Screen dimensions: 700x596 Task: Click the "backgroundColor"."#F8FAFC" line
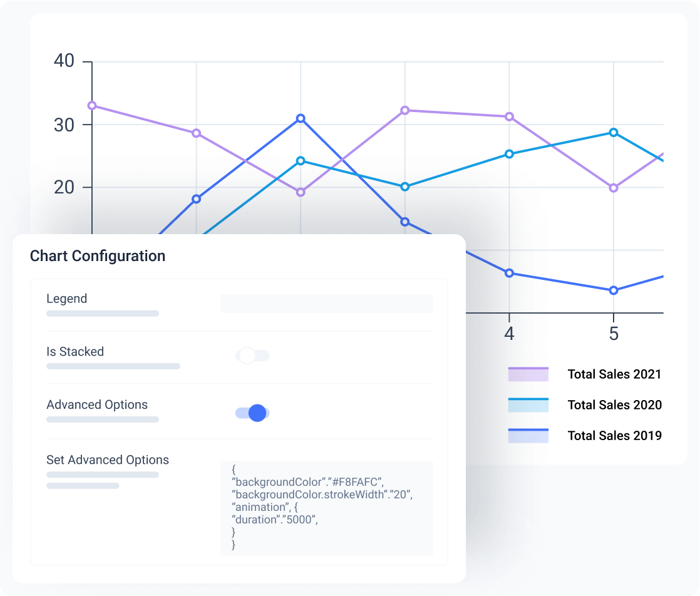click(x=307, y=482)
